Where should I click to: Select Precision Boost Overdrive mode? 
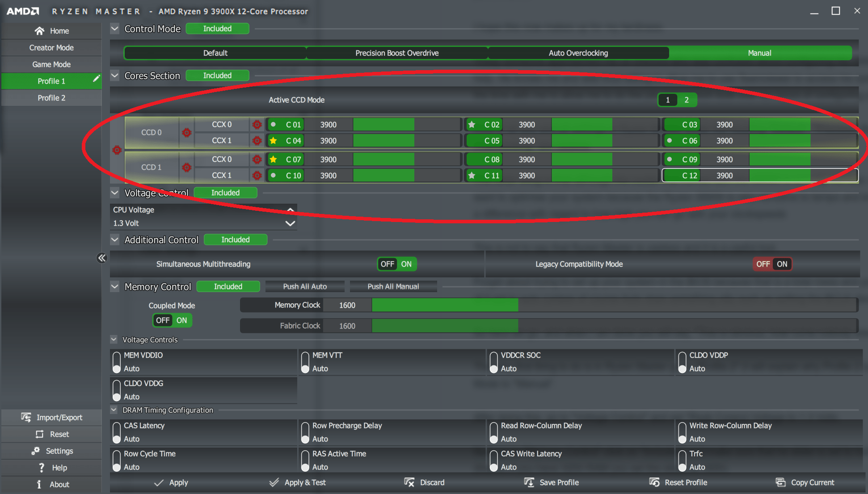397,53
